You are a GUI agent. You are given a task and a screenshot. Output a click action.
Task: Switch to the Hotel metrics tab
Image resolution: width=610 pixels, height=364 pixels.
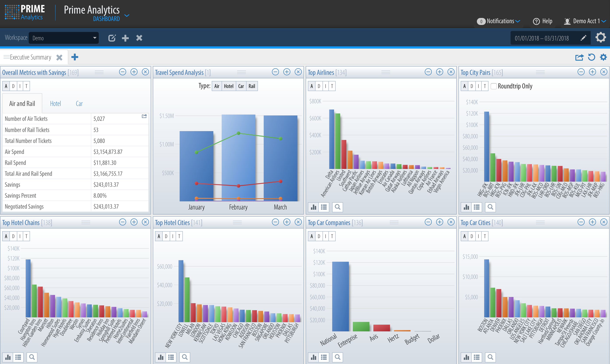click(x=55, y=104)
